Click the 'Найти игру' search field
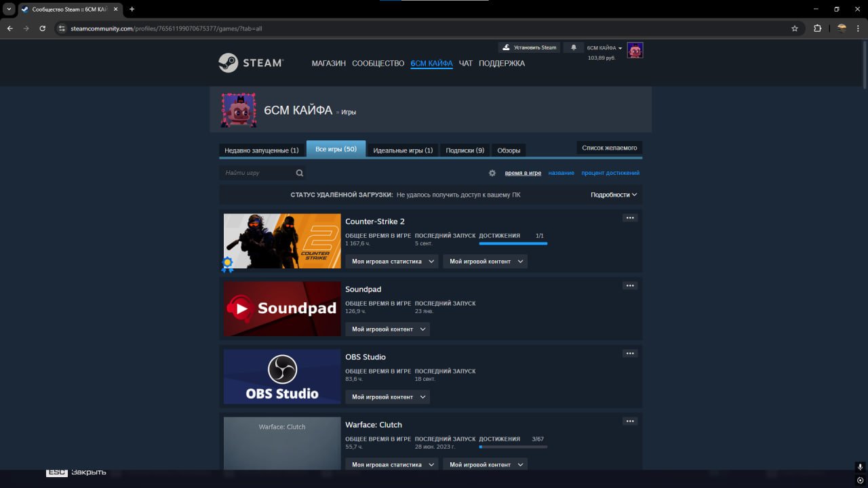This screenshot has height=488, width=868. tap(258, 173)
